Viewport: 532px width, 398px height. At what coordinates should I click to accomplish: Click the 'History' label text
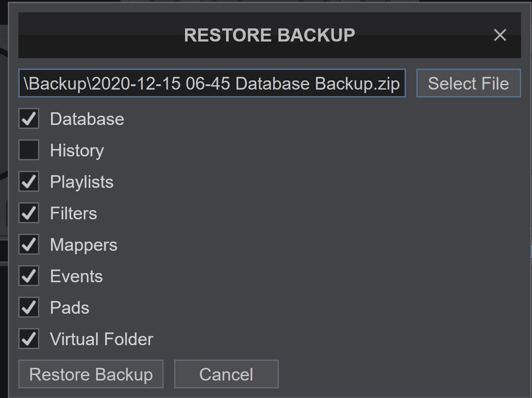tap(77, 151)
